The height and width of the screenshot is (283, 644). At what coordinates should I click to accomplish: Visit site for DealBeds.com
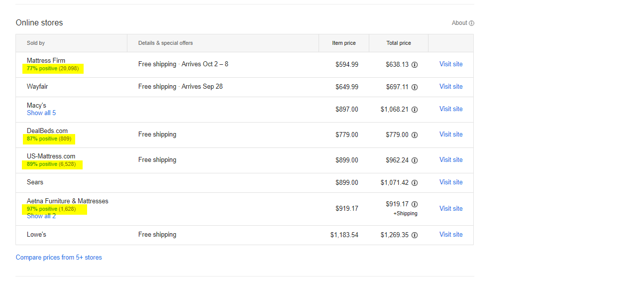[x=451, y=134]
